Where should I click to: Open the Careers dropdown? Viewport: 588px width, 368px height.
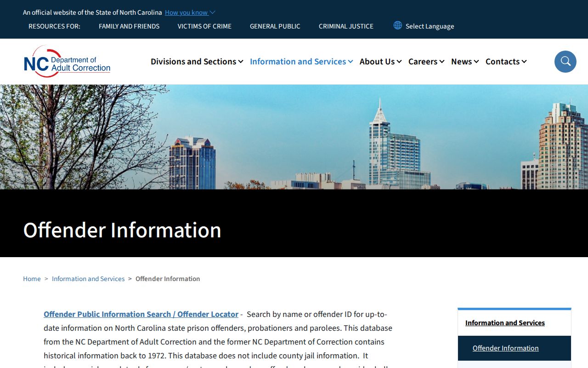click(x=426, y=62)
